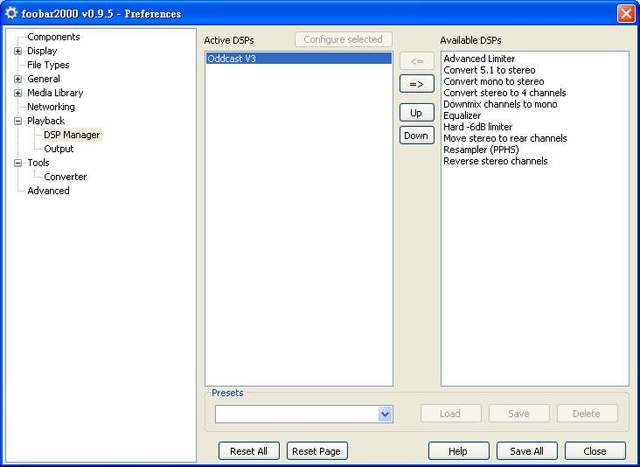Viewport: 640px width, 467px height.
Task: Select Move stereo to rear channels DSP
Action: pos(505,138)
